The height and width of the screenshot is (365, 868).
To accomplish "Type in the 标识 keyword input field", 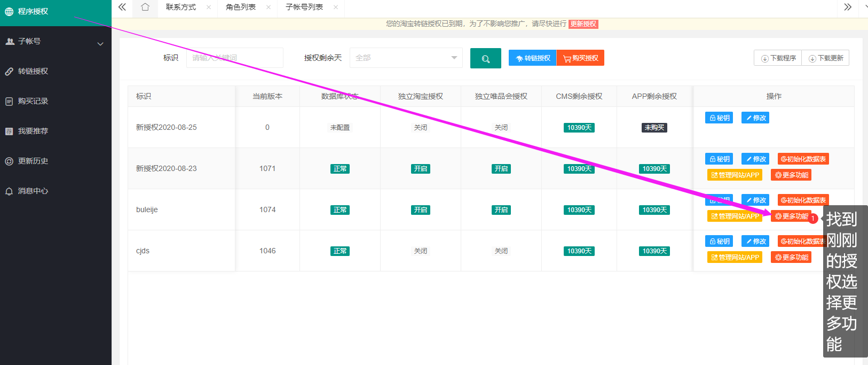I will 234,58.
